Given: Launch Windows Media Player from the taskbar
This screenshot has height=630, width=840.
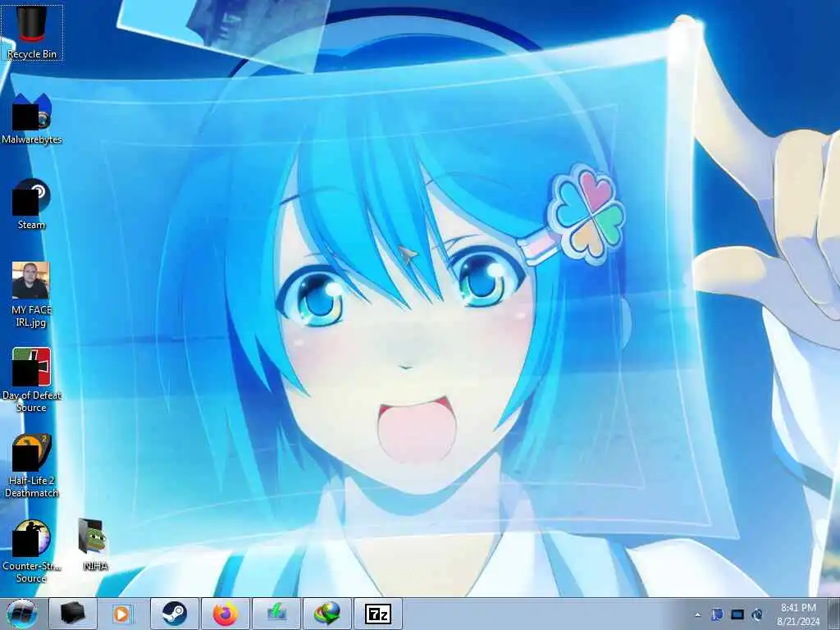Looking at the screenshot, I should [x=123, y=614].
